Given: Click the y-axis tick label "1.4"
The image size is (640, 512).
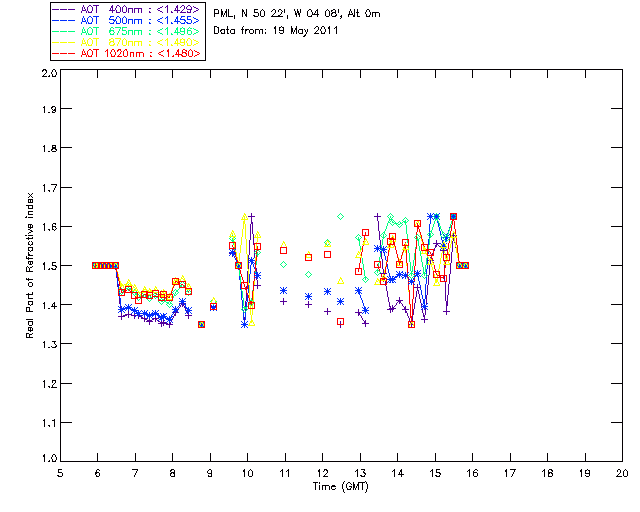Looking at the screenshot, I should [49, 305].
